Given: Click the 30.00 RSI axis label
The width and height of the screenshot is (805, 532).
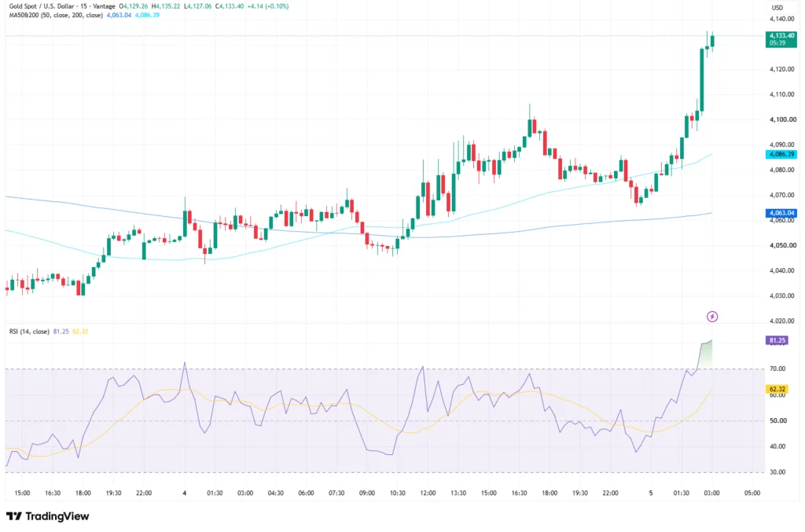Looking at the screenshot, I should 777,472.
